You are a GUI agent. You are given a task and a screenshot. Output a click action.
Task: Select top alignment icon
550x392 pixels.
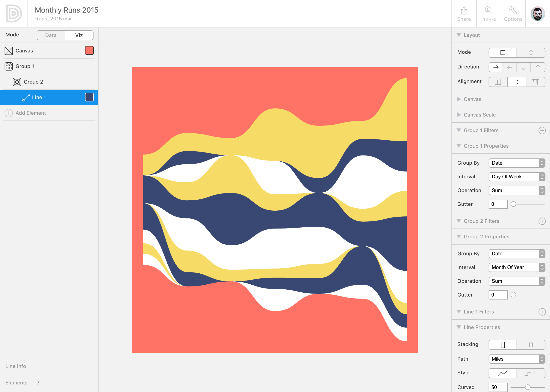536,82
